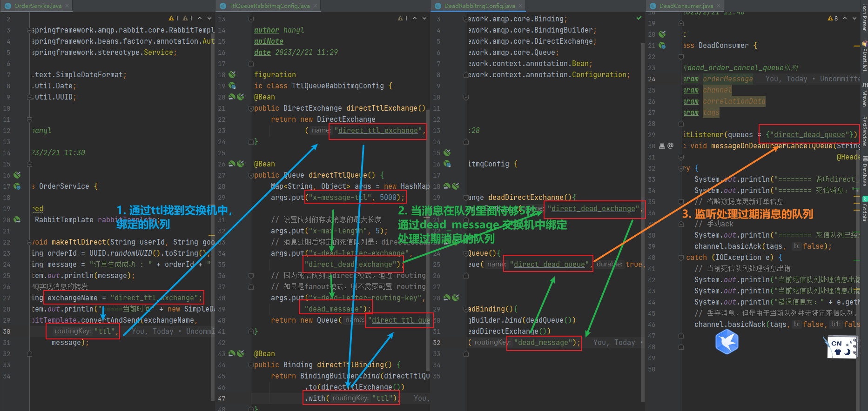Click green no-problems checkmark in DeadRabbitmqConfig editor

coord(639,18)
